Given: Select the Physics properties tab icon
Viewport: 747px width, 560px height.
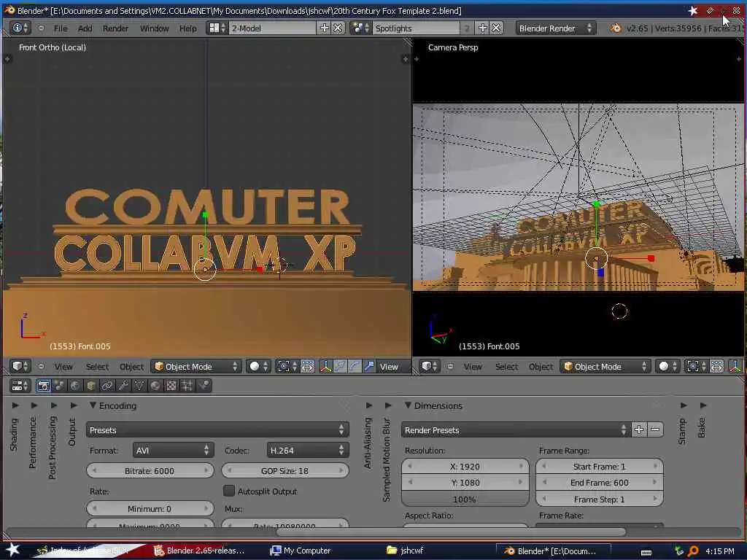Looking at the screenshot, I should tap(204, 386).
